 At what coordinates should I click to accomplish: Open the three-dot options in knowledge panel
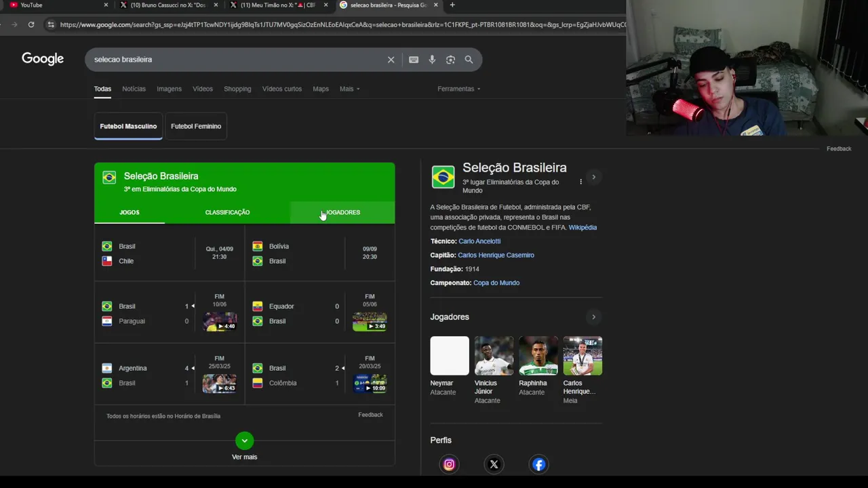(580, 182)
